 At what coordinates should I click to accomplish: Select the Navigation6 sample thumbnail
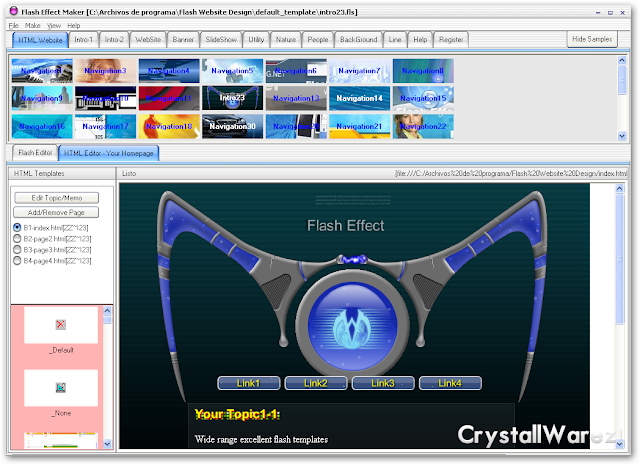coord(296,71)
